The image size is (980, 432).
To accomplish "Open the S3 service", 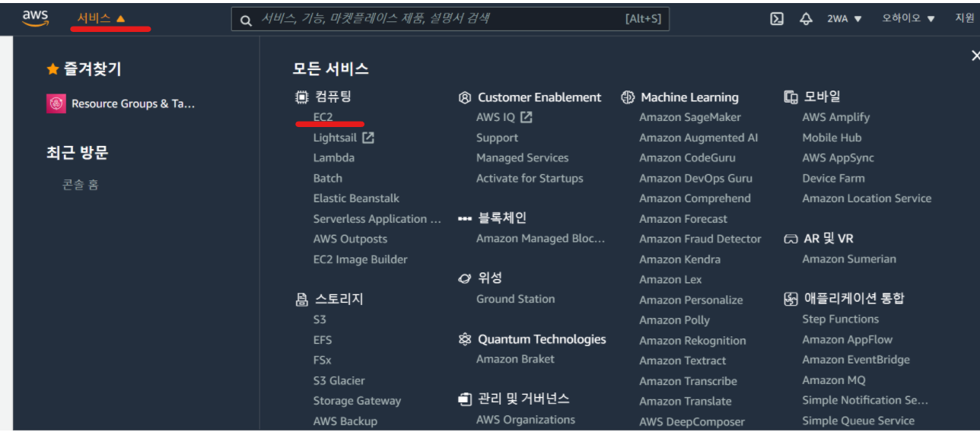I will point(320,319).
